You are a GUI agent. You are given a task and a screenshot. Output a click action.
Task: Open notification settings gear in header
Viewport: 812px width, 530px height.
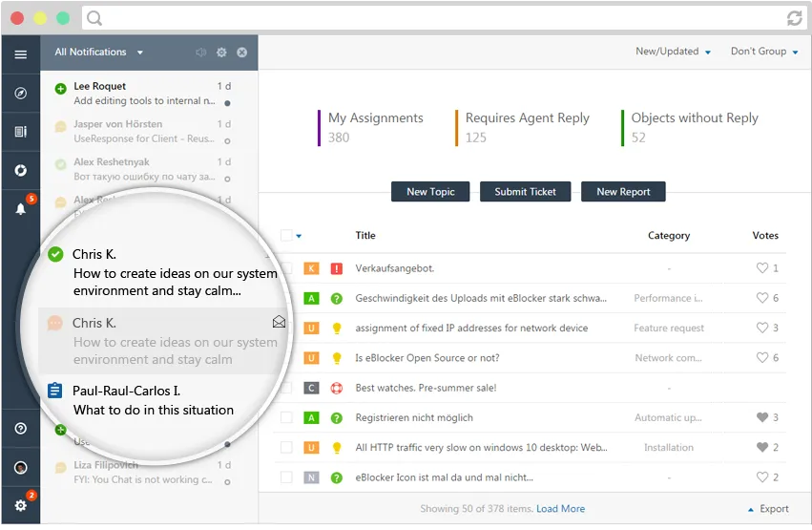[x=221, y=53]
